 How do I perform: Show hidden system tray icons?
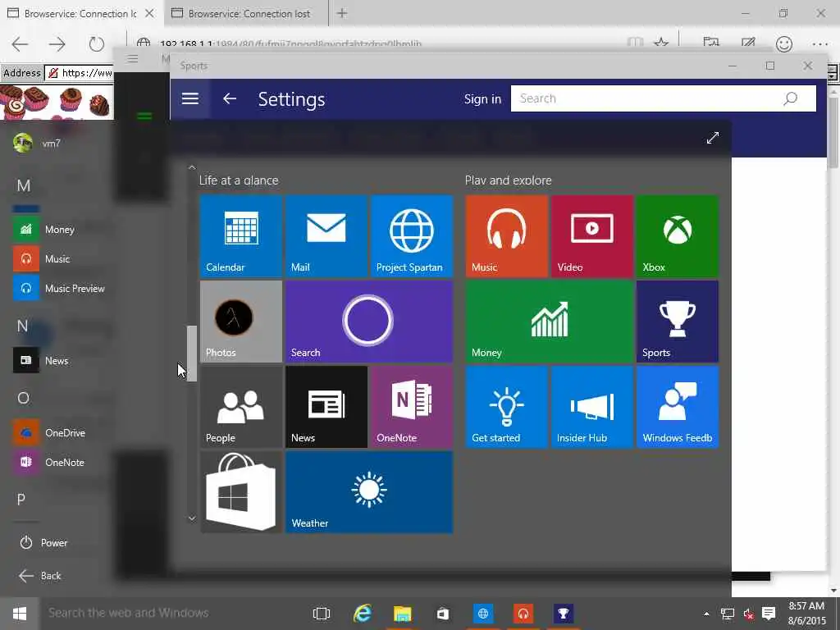706,614
